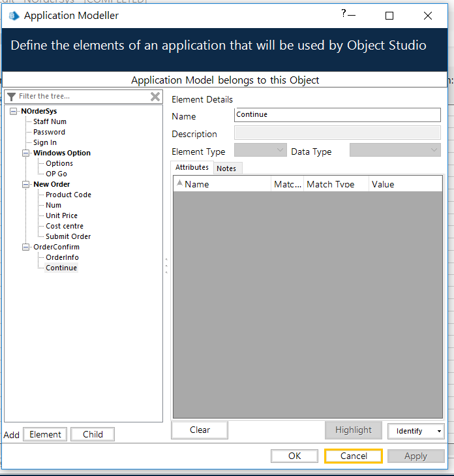Minimize the Application Modeller window
The height and width of the screenshot is (476, 454).
click(352, 15)
